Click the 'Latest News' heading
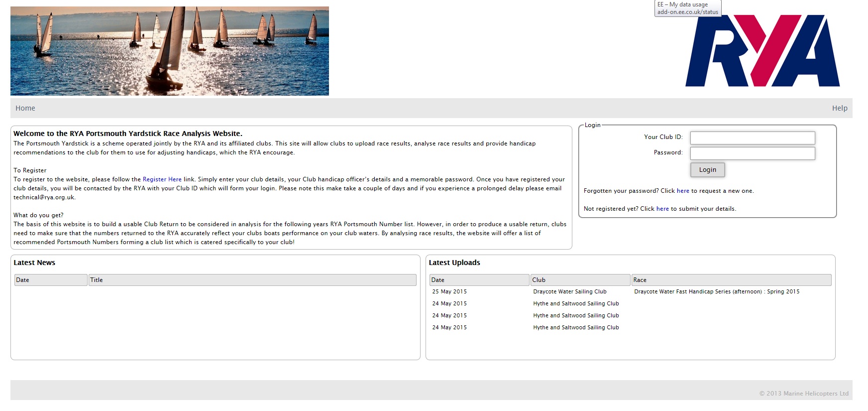Viewport: 868px width, 411px height. tap(34, 263)
